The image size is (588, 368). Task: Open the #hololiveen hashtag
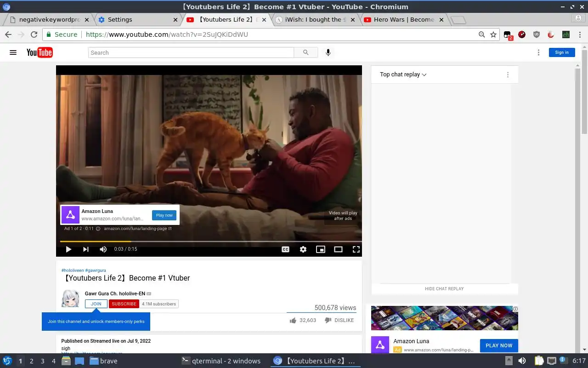pyautogui.click(x=73, y=270)
